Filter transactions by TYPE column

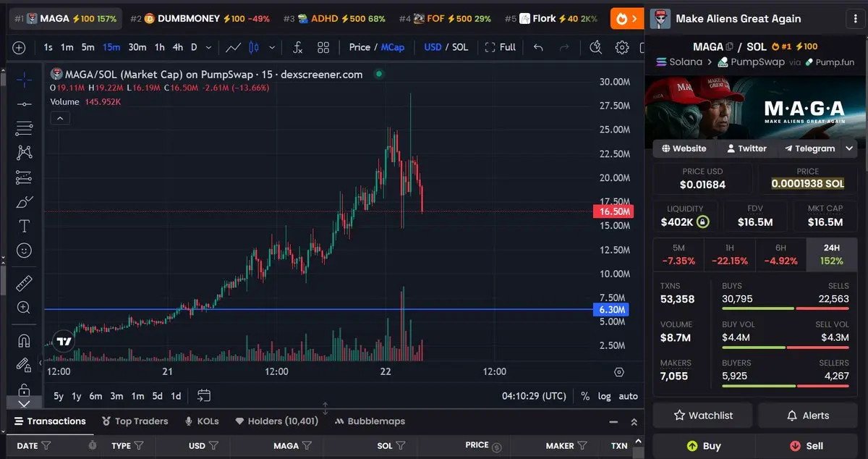pyautogui.click(x=139, y=446)
